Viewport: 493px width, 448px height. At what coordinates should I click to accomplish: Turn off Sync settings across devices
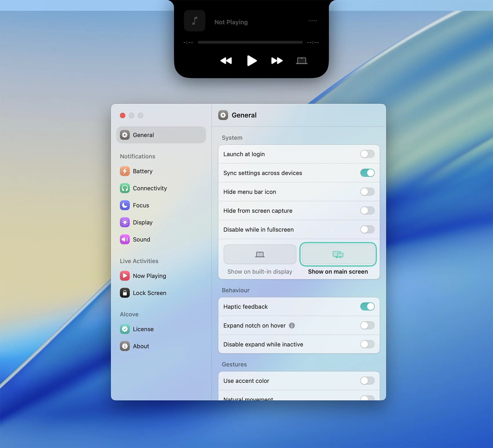[367, 173]
